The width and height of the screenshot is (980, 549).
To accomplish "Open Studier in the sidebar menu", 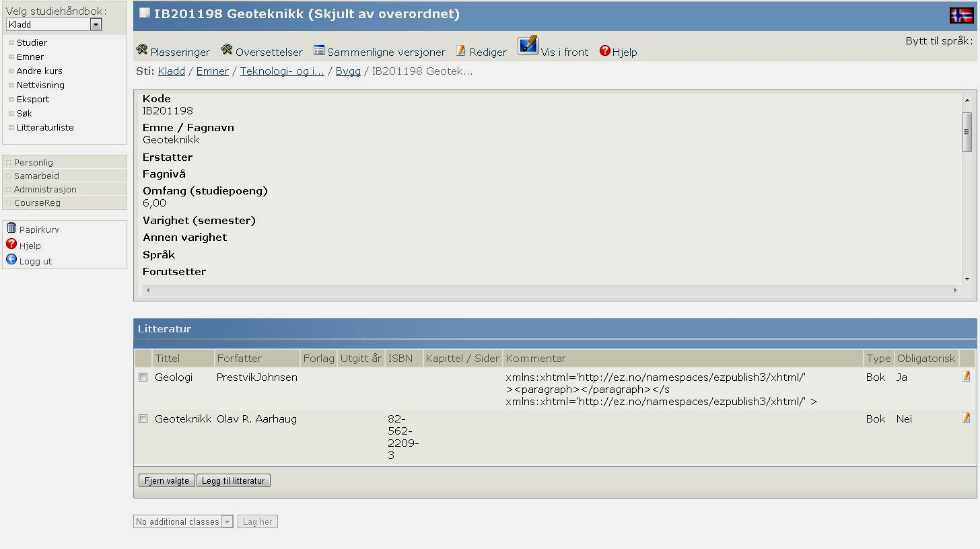I will pyautogui.click(x=32, y=42).
